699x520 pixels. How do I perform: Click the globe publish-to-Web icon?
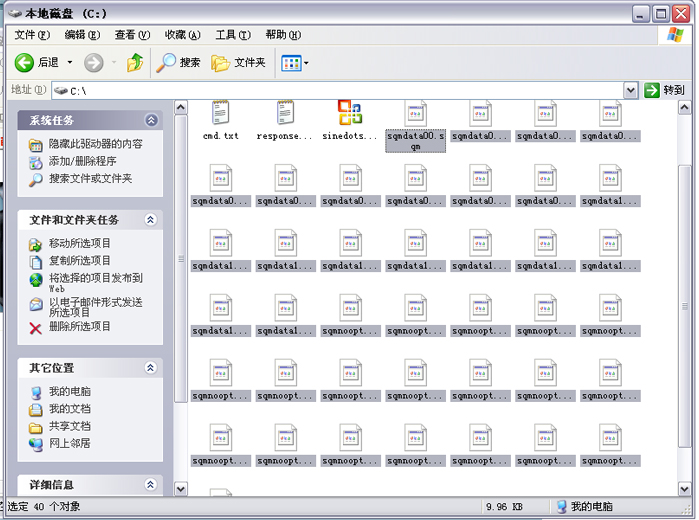(x=36, y=280)
